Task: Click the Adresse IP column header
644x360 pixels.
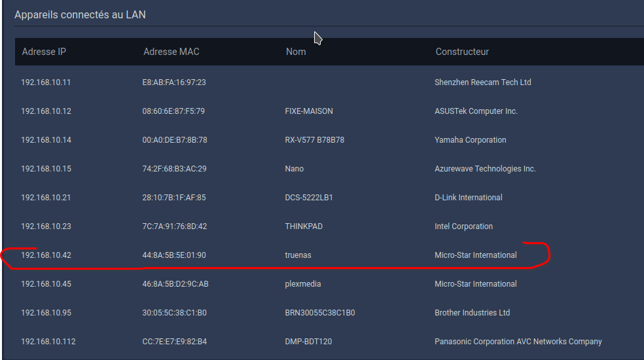Action: tap(44, 52)
